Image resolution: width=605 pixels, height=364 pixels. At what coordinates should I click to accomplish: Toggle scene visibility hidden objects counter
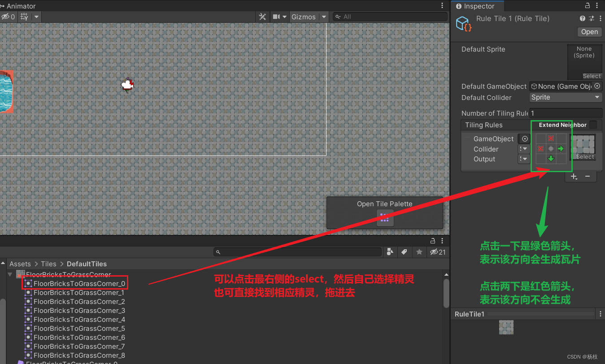pyautogui.click(x=8, y=17)
